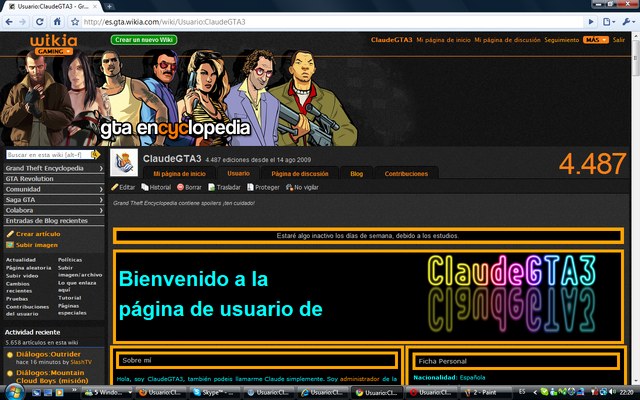Open Mi página de discusión top link
This screenshot has height=400, width=640.
pos(507,40)
